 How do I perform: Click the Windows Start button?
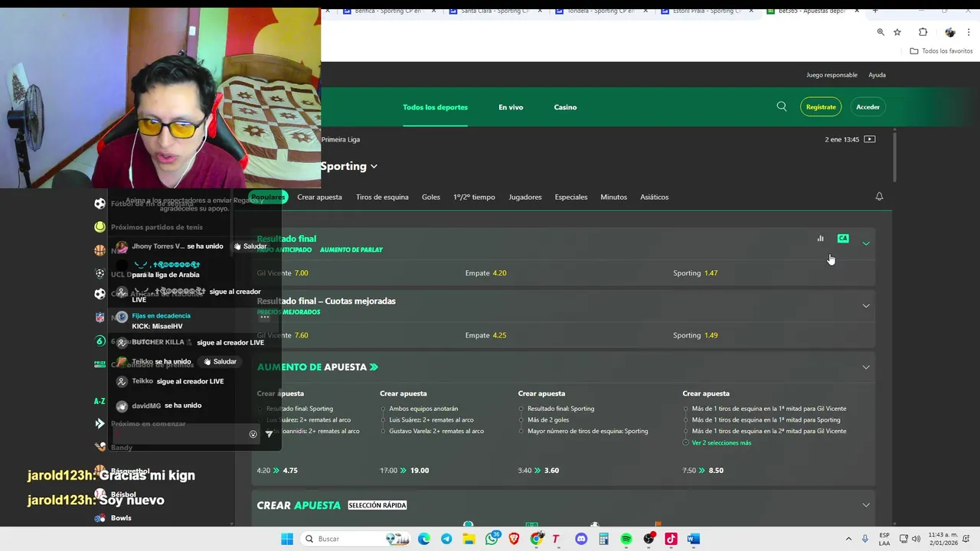pyautogui.click(x=287, y=539)
